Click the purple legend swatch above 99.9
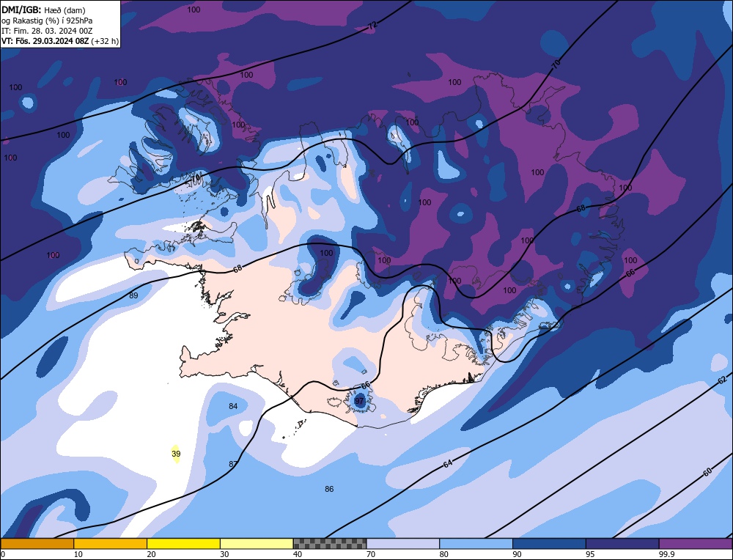 coord(696,544)
